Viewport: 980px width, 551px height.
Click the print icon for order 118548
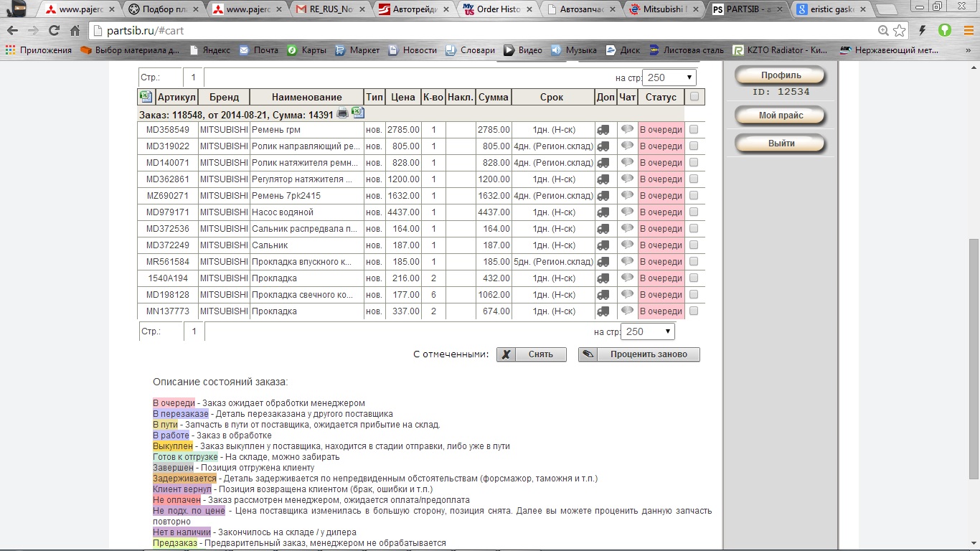(x=342, y=113)
